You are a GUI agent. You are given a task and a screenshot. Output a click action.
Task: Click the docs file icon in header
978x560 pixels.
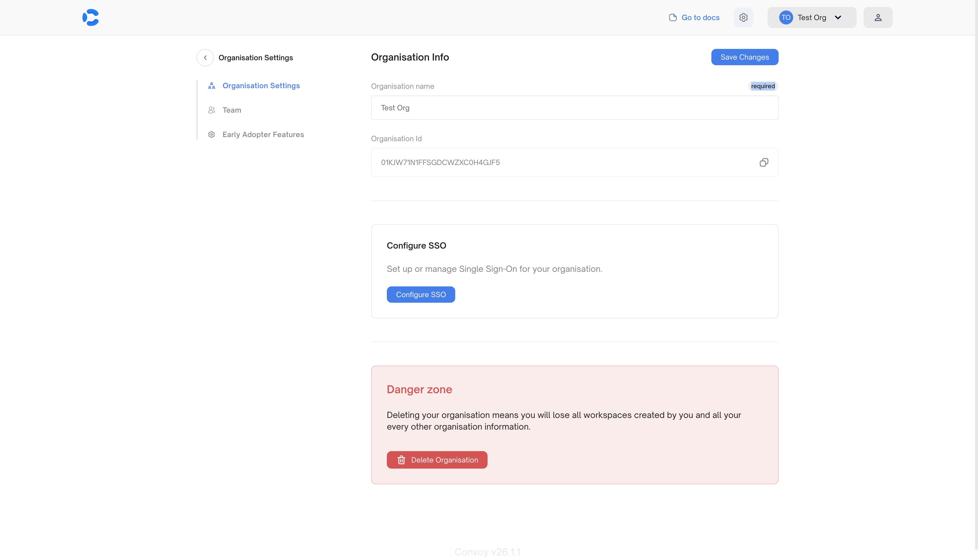[673, 17]
